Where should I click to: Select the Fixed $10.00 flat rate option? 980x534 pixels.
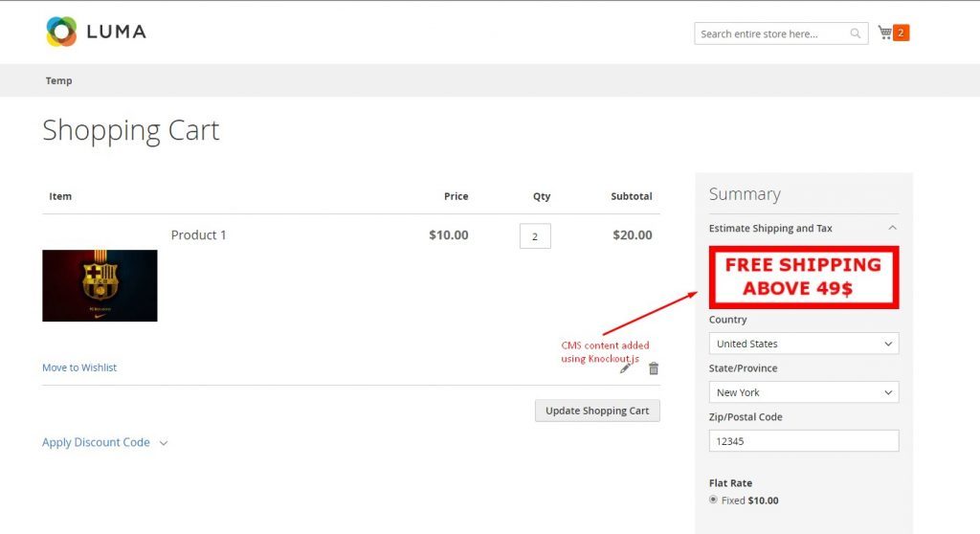tap(713, 500)
